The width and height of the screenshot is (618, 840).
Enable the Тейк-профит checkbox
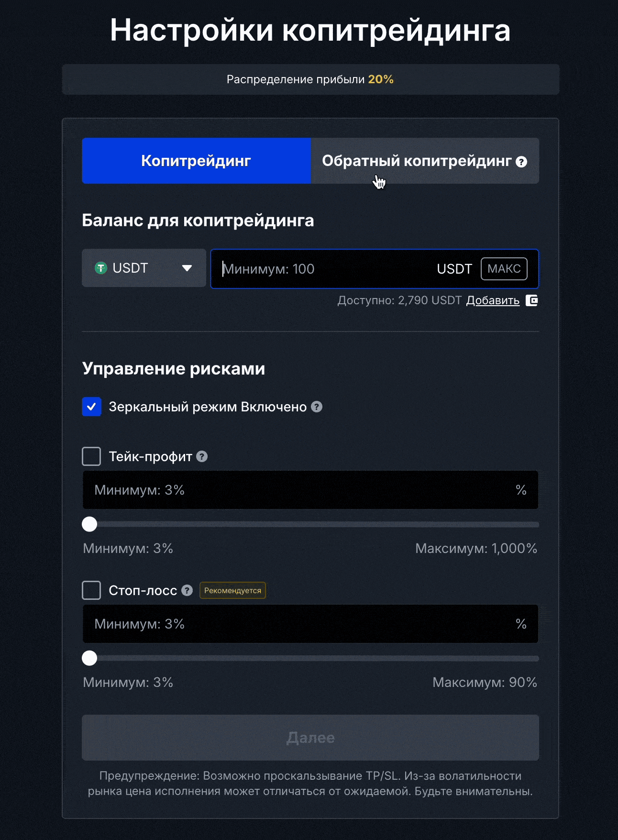point(91,456)
